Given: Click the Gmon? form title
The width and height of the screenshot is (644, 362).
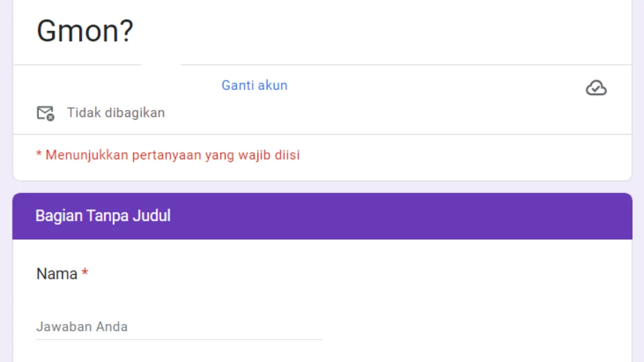Looking at the screenshot, I should (85, 31).
